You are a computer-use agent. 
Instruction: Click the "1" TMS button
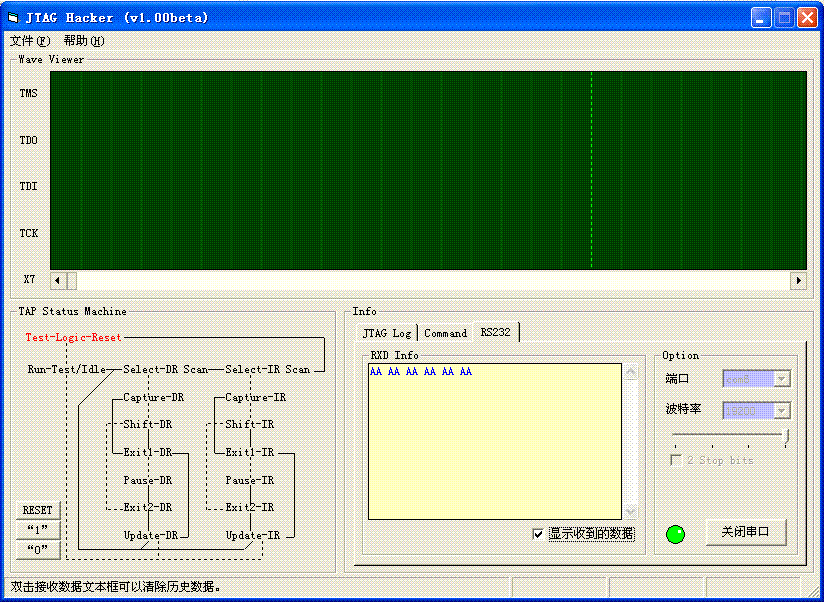[x=37, y=530]
